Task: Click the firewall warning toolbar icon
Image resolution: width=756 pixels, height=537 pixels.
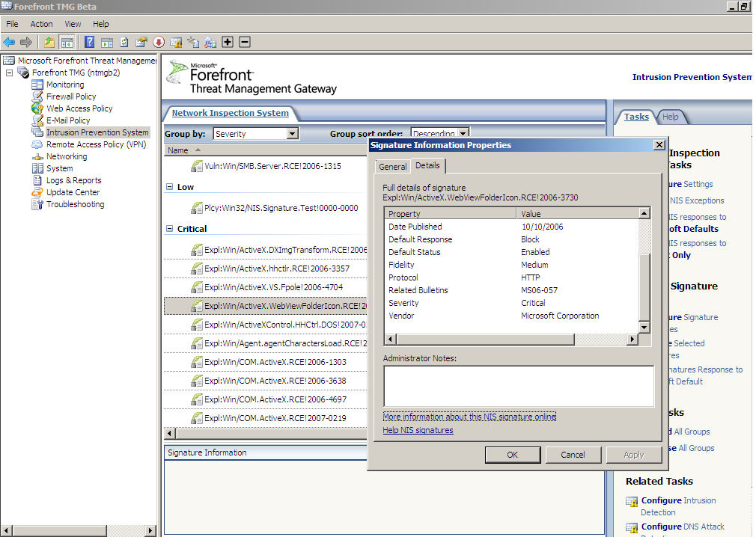Action: click(176, 43)
